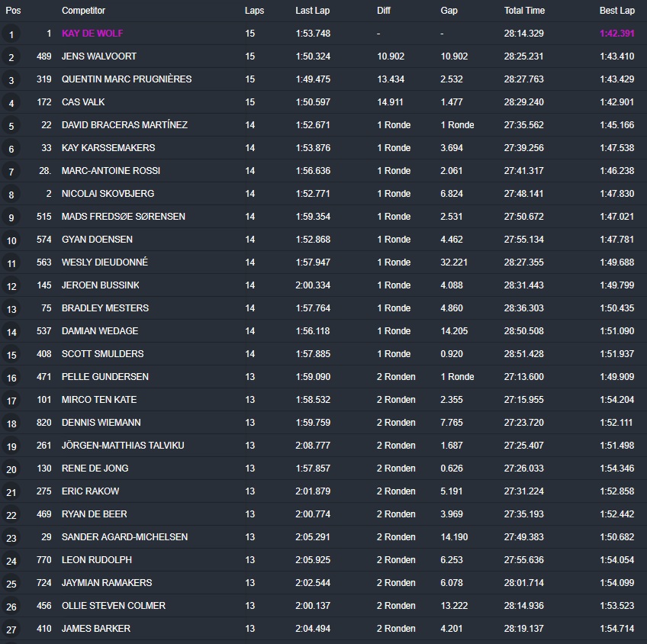Click the position 1 circle badge
This screenshot has width=647, height=644.
click(x=11, y=34)
